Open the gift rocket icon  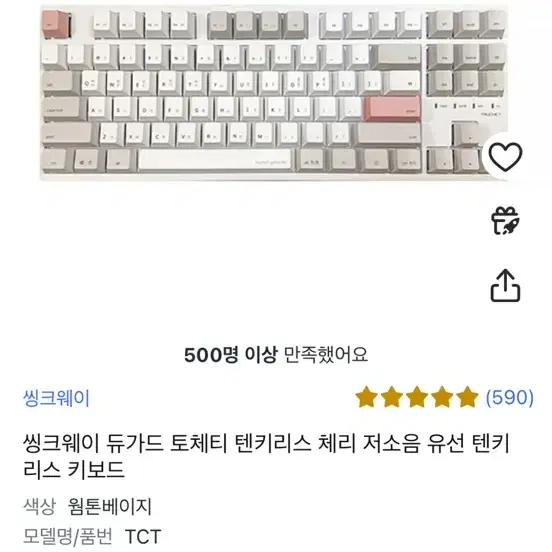point(505,221)
